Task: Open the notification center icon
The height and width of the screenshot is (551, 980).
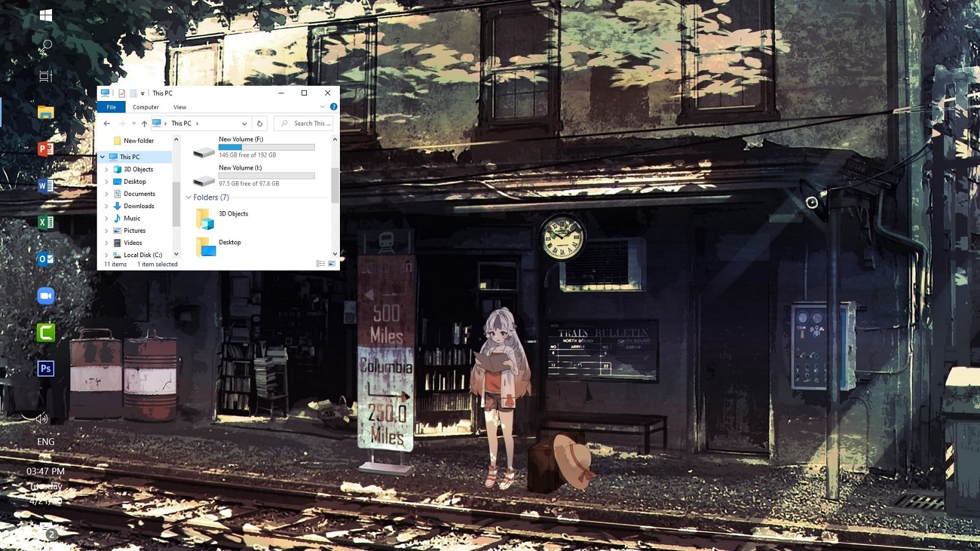Action: coord(47,530)
